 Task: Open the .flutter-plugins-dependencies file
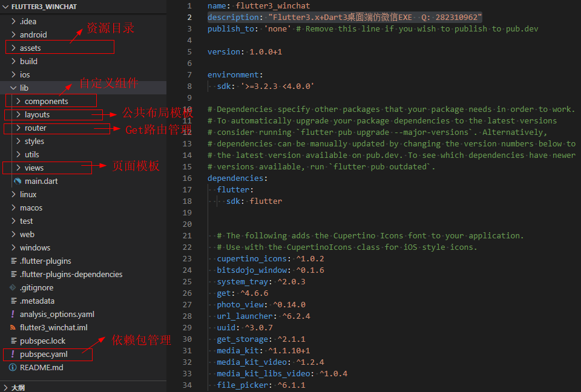pos(71,274)
